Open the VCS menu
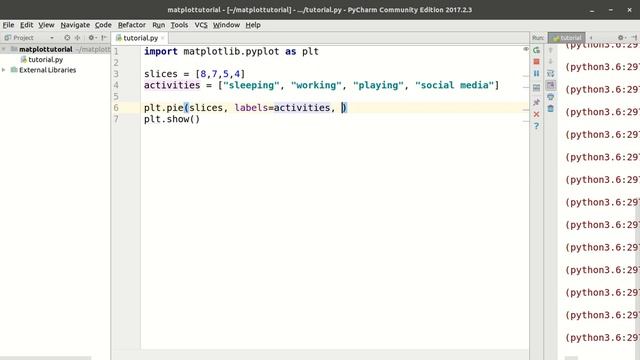 coord(201,25)
